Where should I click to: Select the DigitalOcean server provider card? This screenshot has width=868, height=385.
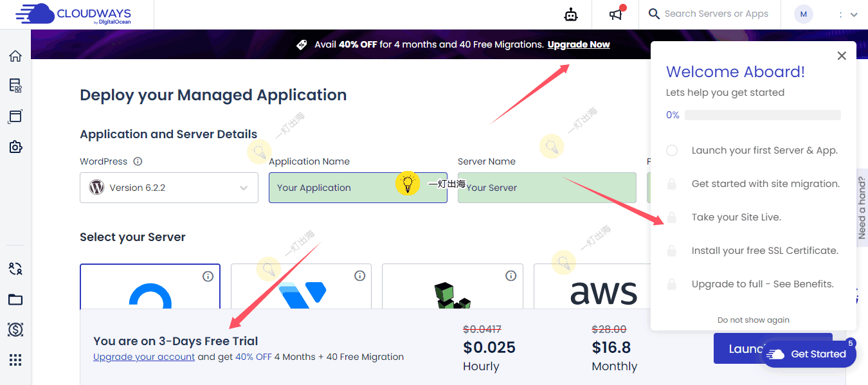150,287
